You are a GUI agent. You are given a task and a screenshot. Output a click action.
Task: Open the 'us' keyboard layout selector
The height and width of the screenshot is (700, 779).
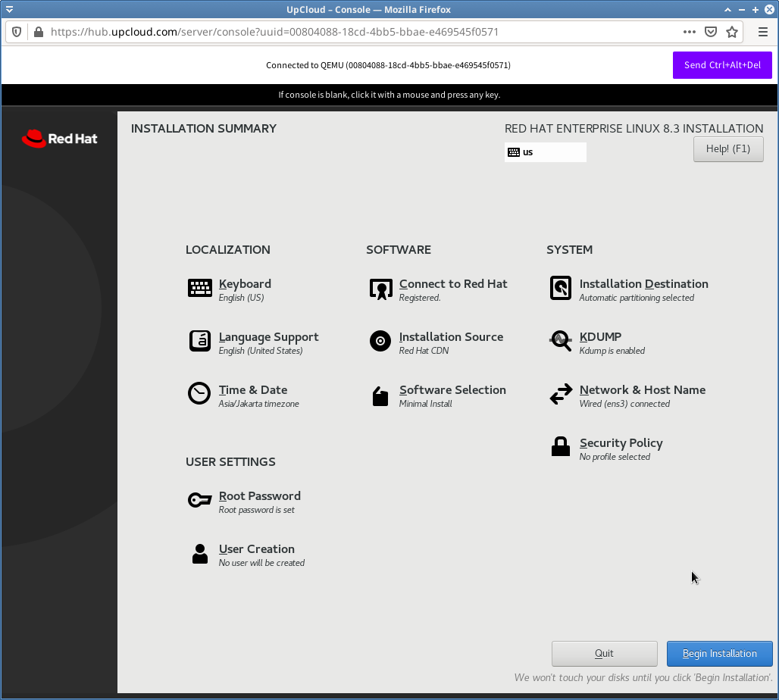545,152
